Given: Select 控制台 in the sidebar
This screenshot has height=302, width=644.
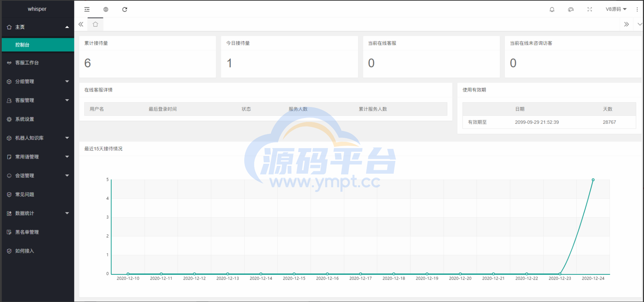Looking at the screenshot, I should click(x=38, y=45).
